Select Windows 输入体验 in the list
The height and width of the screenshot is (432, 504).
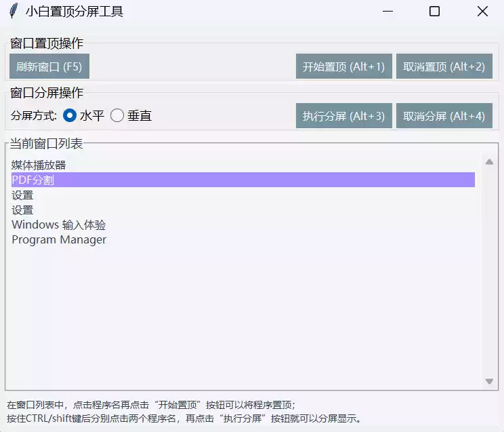(58, 224)
